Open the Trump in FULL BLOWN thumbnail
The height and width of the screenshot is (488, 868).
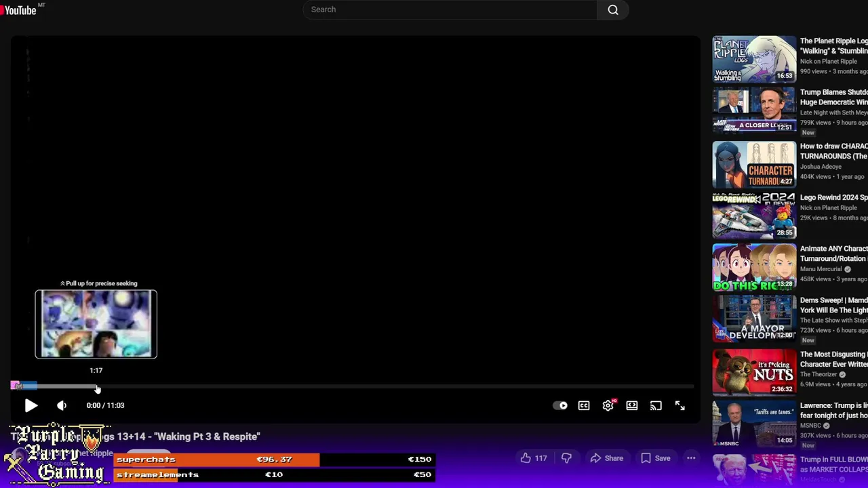point(754,470)
